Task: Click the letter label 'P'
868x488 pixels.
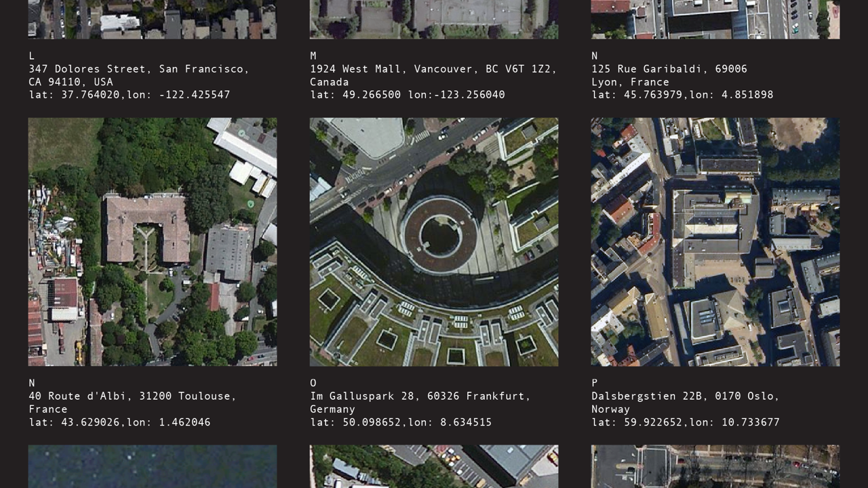Action: (595, 383)
